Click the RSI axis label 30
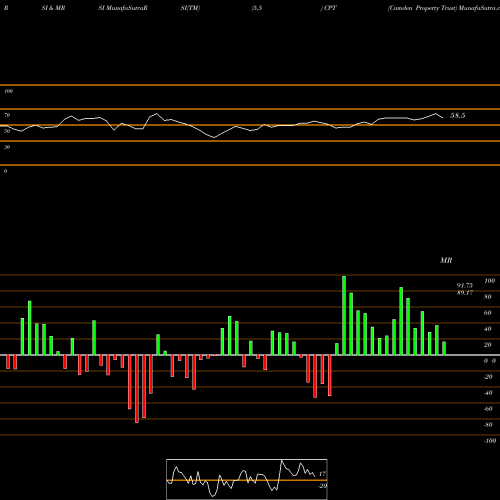 tap(7, 147)
